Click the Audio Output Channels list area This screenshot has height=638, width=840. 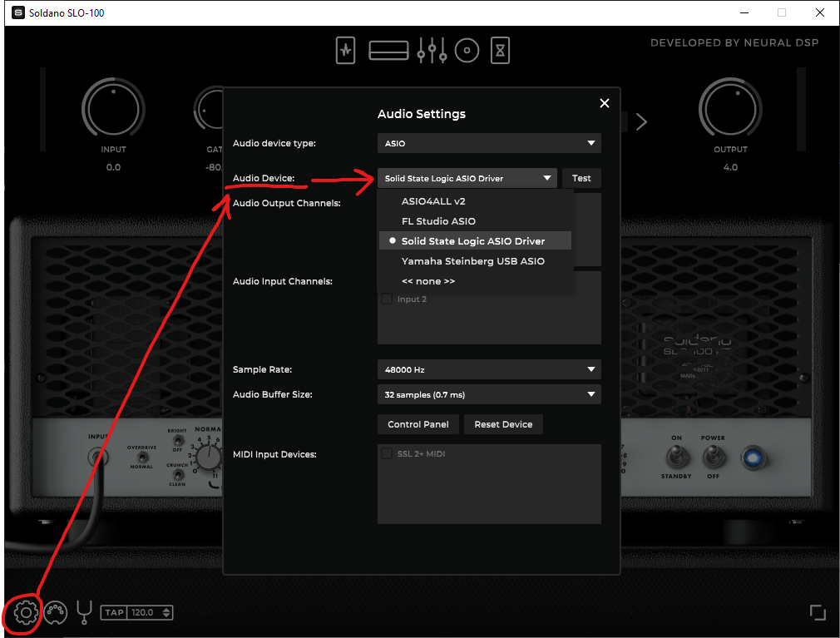coord(587,230)
